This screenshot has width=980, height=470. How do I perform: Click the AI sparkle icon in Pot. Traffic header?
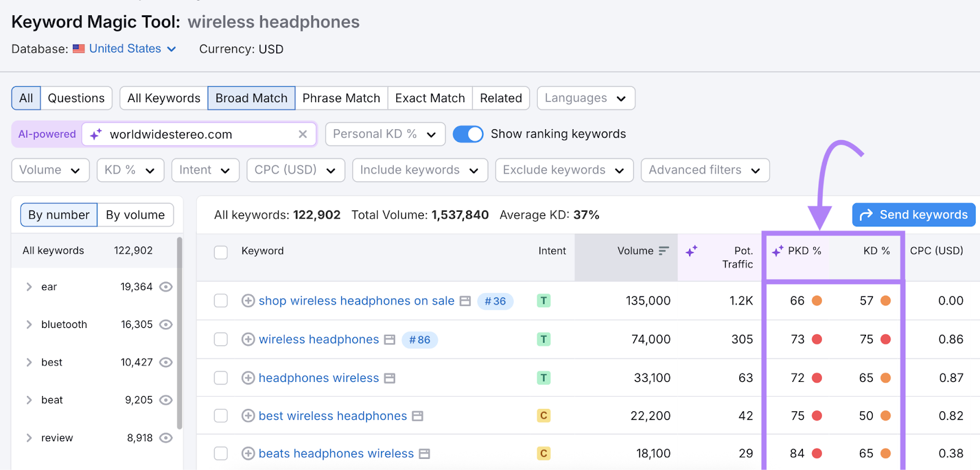click(x=692, y=251)
